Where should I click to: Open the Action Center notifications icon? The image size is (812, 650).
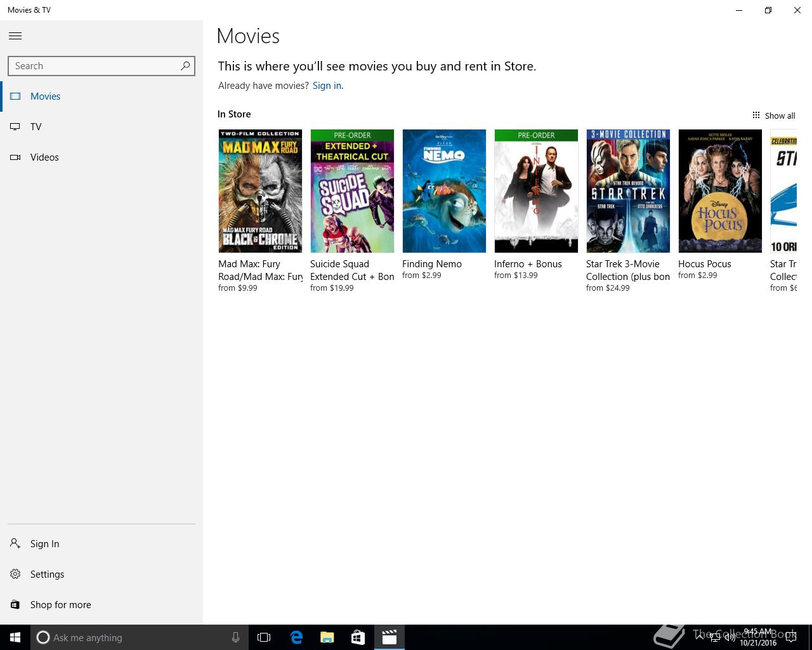tap(792, 637)
